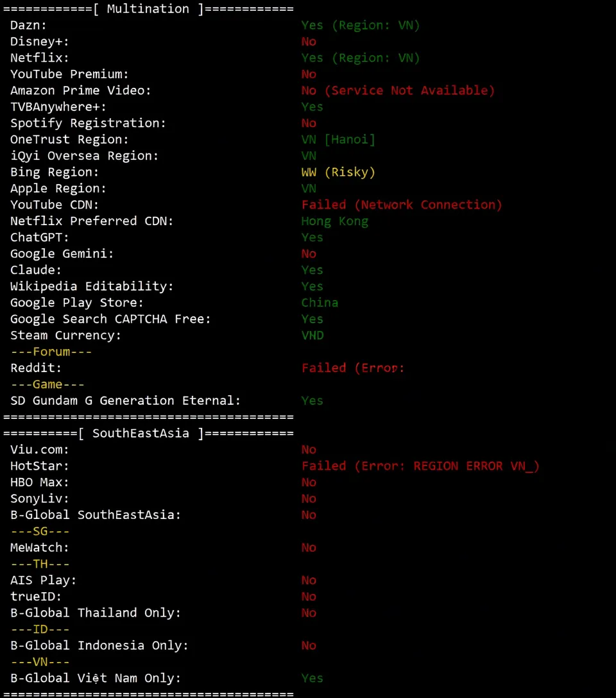Click the SD Gundam G Generation Eternal label
This screenshot has height=698, width=616.
(125, 401)
